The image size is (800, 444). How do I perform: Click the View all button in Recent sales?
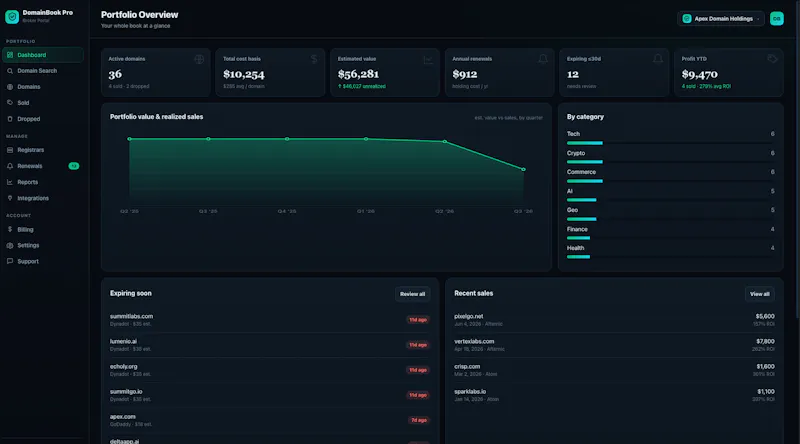click(760, 294)
